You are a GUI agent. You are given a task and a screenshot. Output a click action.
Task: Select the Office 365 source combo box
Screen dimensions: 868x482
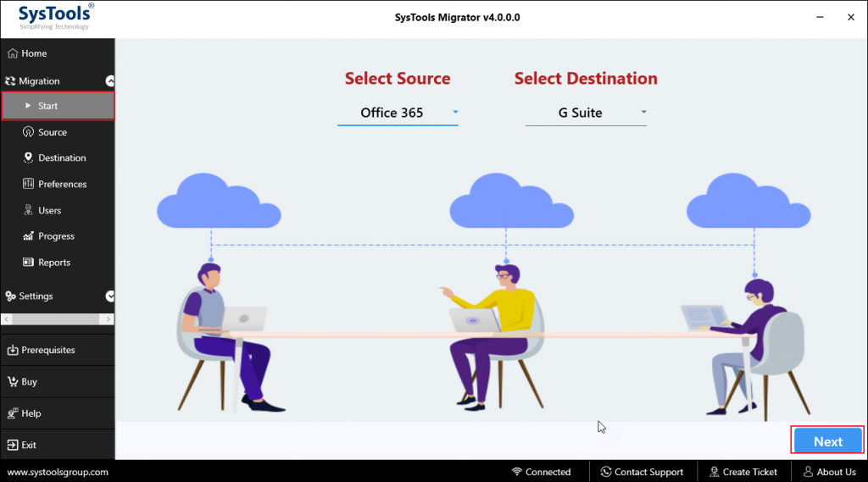(398, 113)
